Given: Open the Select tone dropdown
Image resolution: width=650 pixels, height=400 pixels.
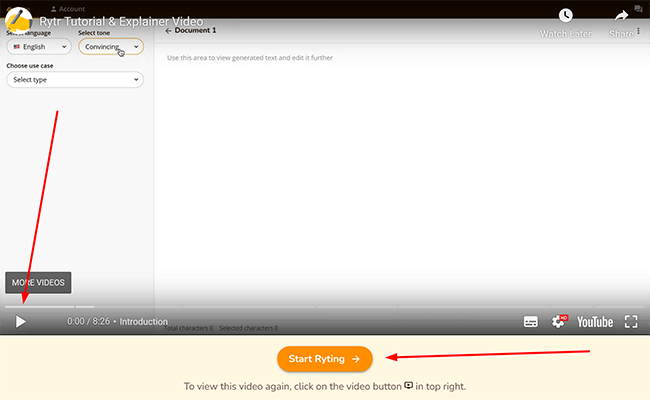Looking at the screenshot, I should pyautogui.click(x=110, y=46).
